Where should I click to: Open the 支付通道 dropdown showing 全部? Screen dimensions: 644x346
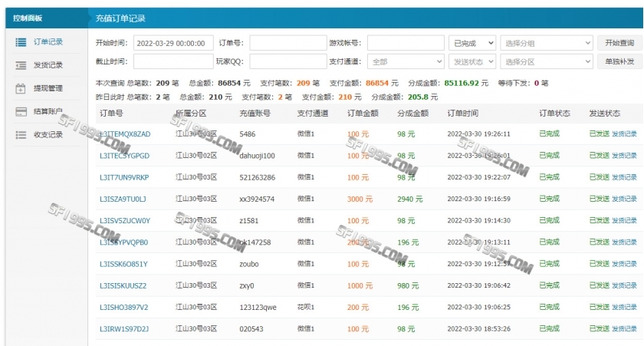[406, 61]
